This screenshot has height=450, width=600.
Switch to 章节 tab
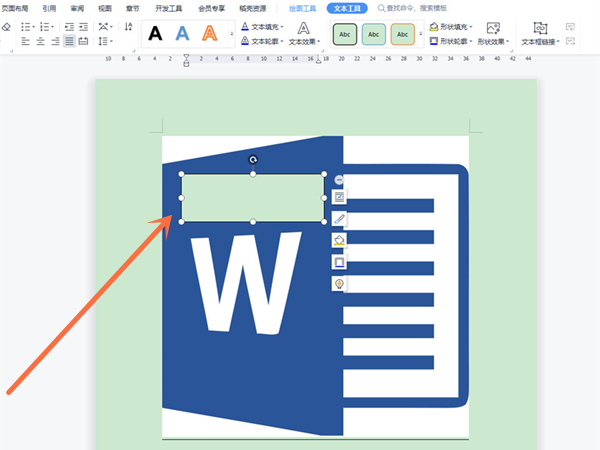[132, 8]
